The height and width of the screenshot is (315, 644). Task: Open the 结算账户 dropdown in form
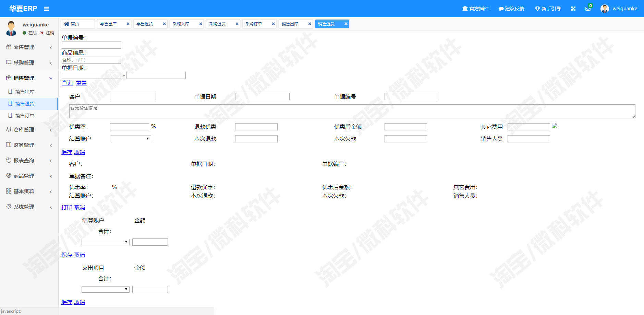pos(131,139)
